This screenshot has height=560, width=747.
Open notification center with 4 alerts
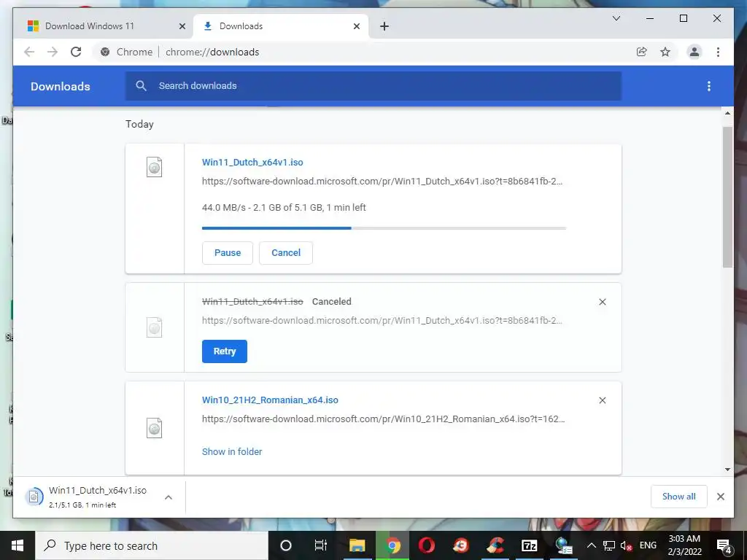(x=724, y=545)
